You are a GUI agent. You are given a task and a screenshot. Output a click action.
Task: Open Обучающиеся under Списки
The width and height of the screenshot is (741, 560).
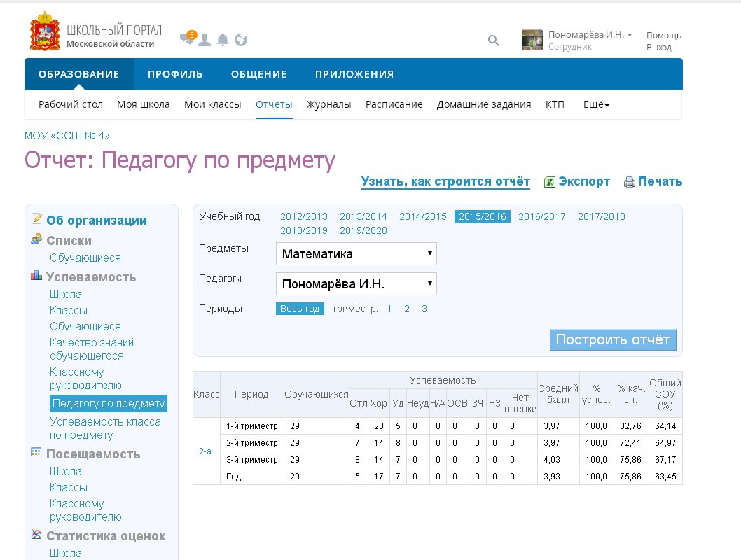(x=85, y=258)
